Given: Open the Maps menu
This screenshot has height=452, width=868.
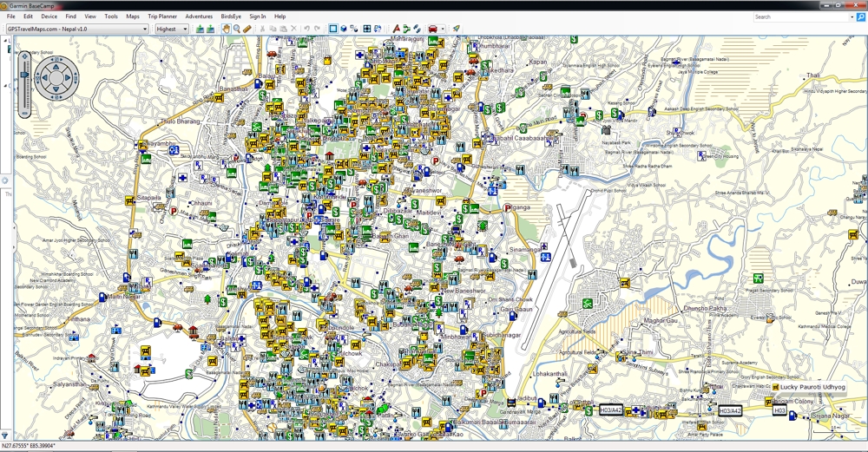Looking at the screenshot, I should coord(133,16).
